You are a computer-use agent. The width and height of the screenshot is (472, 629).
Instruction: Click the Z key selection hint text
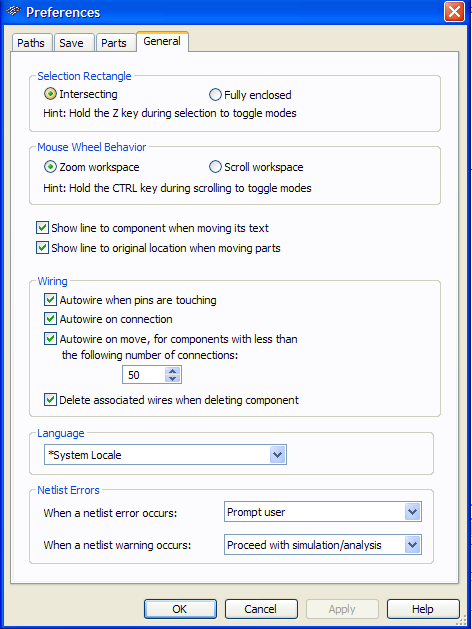point(170,113)
